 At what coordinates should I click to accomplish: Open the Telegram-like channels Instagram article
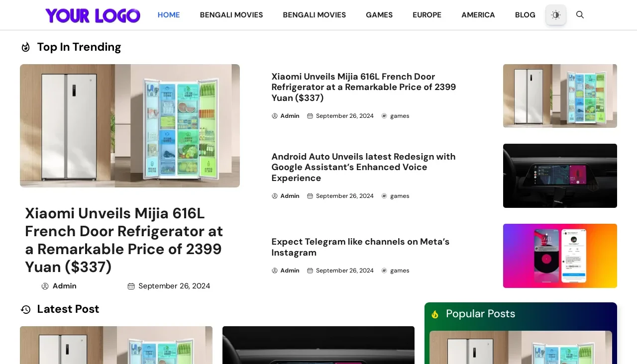[x=360, y=247]
